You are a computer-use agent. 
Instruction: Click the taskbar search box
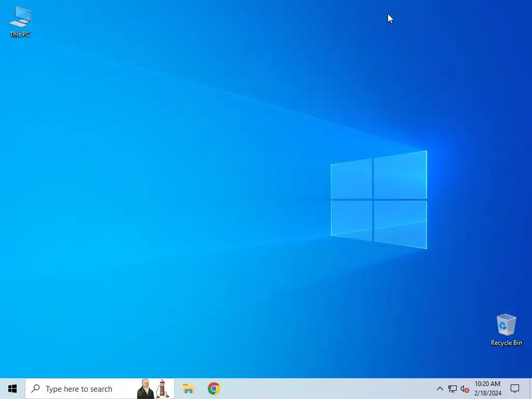(100, 389)
